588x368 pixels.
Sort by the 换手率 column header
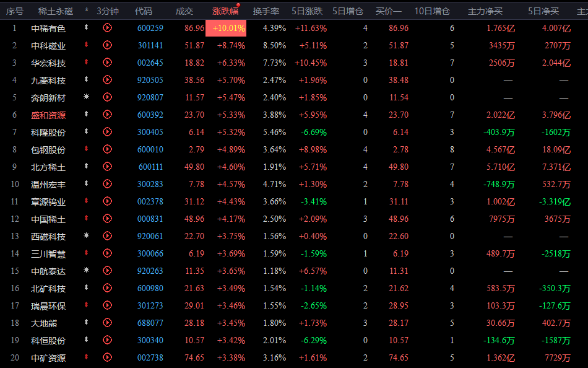[x=266, y=11]
